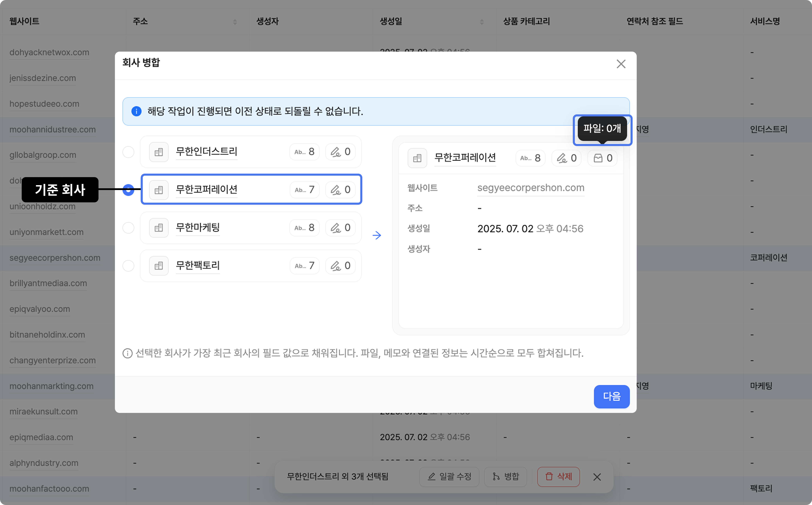Select the 무한팩토리 radio button
Image resolution: width=812 pixels, height=505 pixels.
point(128,266)
